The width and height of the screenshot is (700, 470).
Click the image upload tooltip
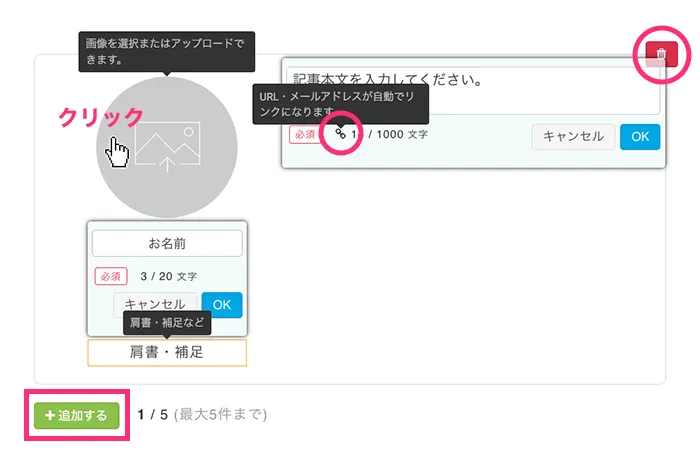pos(167,50)
